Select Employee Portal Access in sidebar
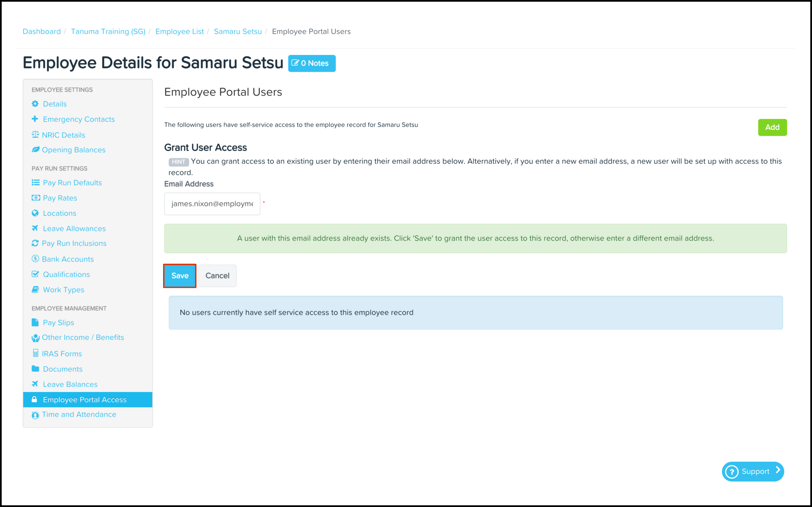The height and width of the screenshot is (507, 812). [84, 400]
